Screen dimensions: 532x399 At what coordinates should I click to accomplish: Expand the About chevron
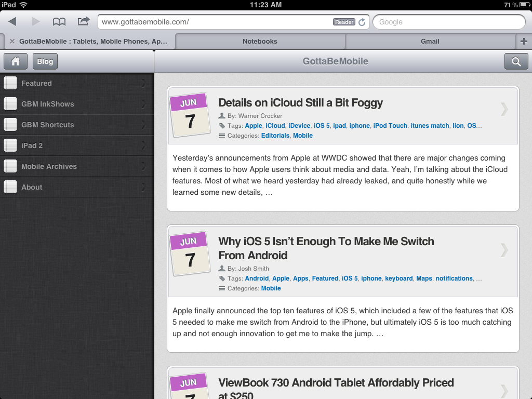click(143, 187)
